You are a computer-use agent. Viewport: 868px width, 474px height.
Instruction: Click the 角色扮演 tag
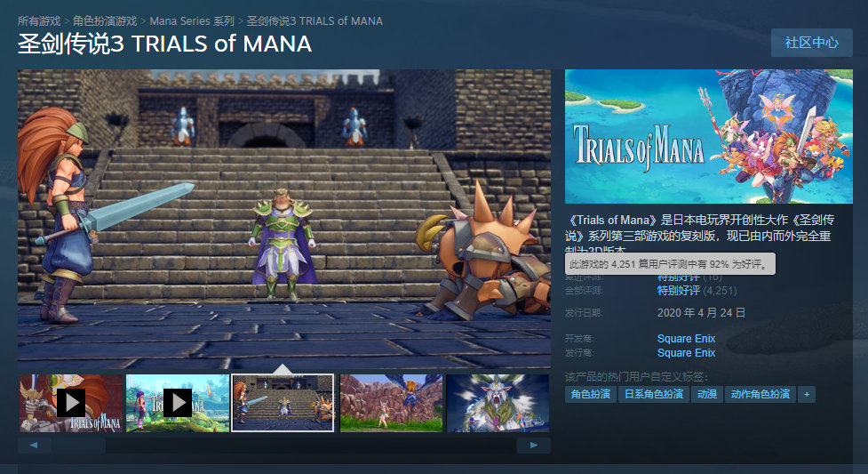point(590,394)
